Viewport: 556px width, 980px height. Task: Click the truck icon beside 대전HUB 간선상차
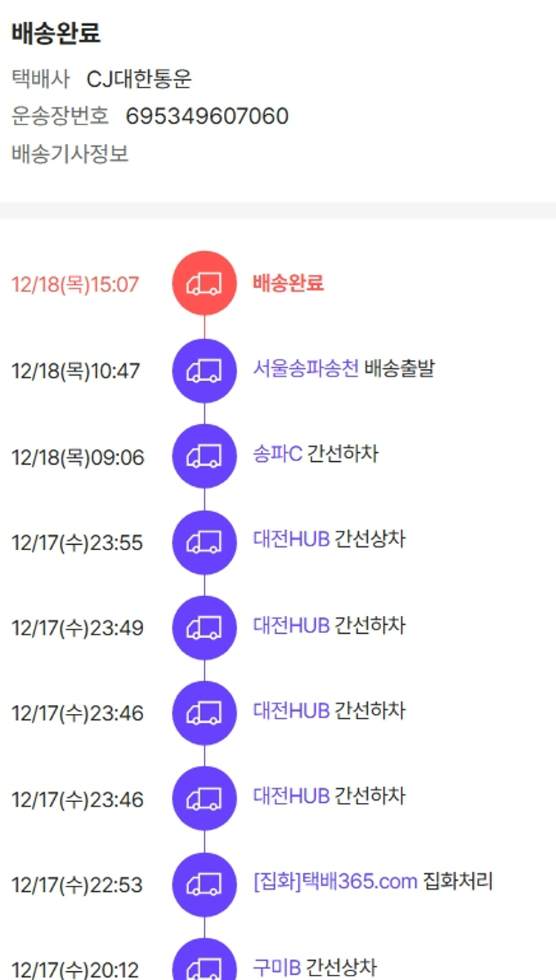point(204,543)
